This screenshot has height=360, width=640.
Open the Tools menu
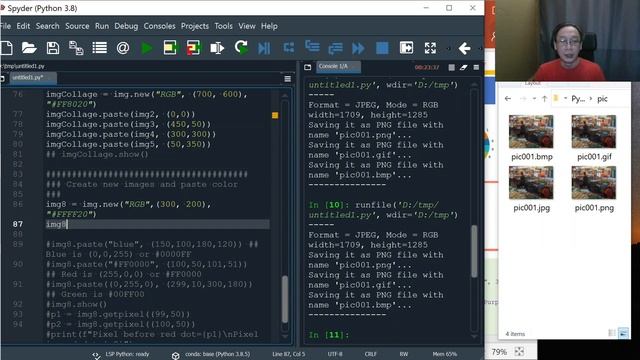click(223, 26)
